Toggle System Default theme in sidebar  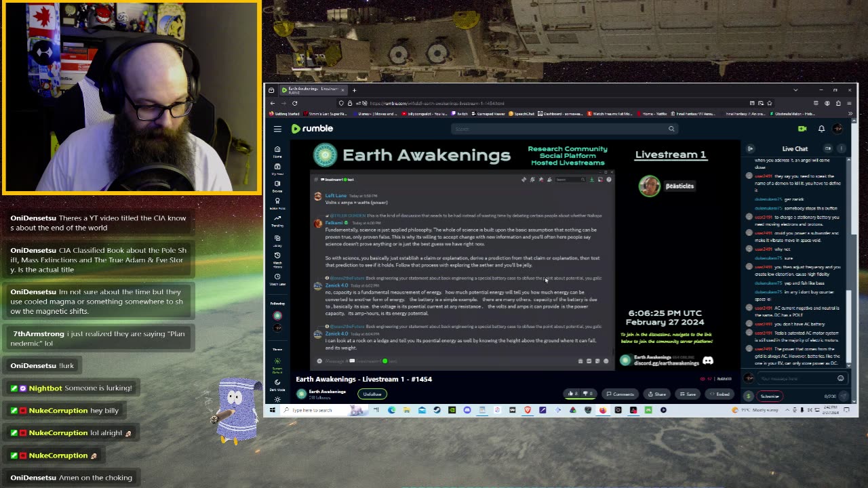coord(277,365)
